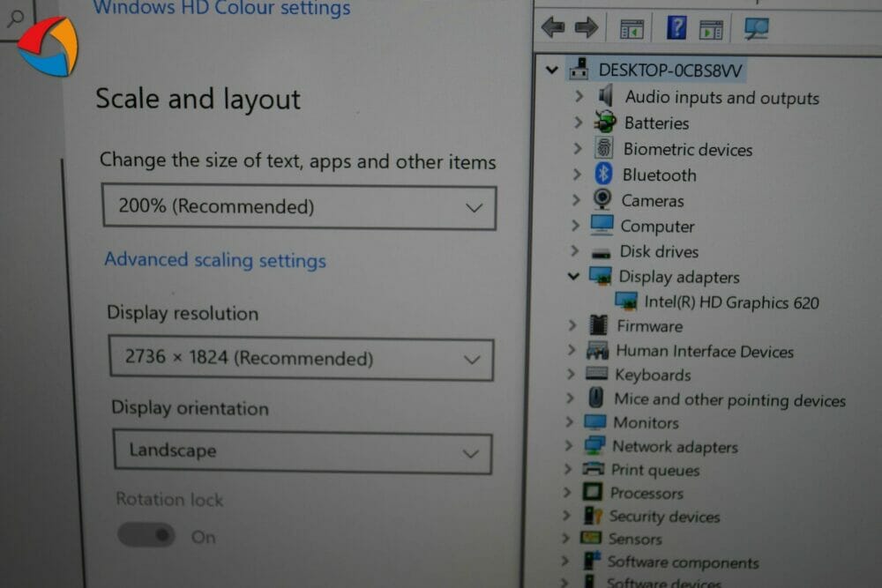Expand the Disk drives category
The image size is (882, 588).
coord(574,250)
